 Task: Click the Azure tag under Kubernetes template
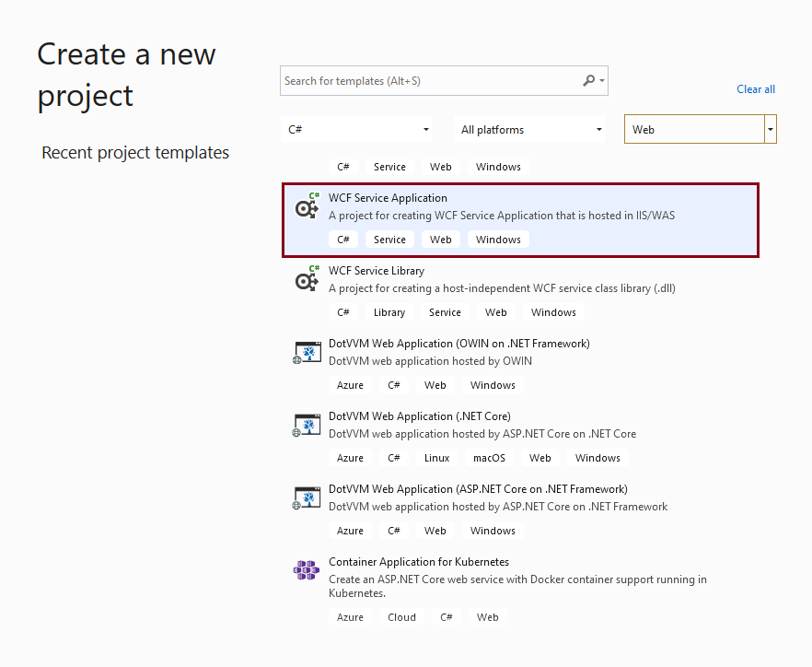click(350, 616)
